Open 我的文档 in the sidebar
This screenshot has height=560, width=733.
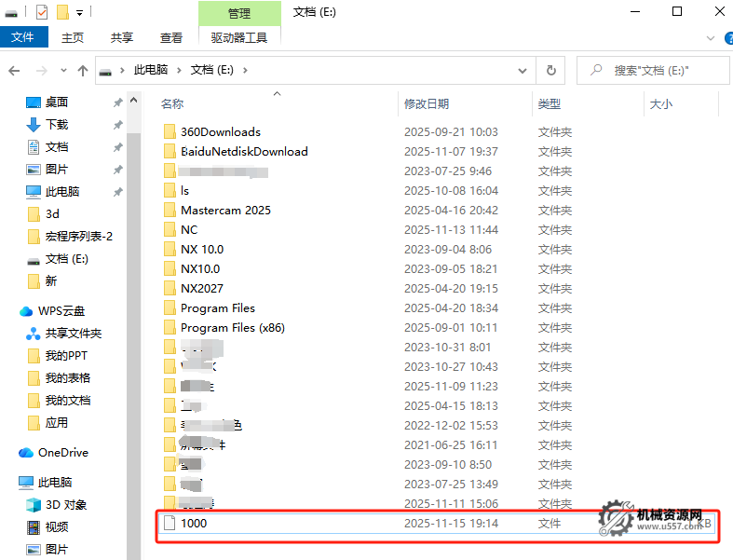pyautogui.click(x=67, y=401)
